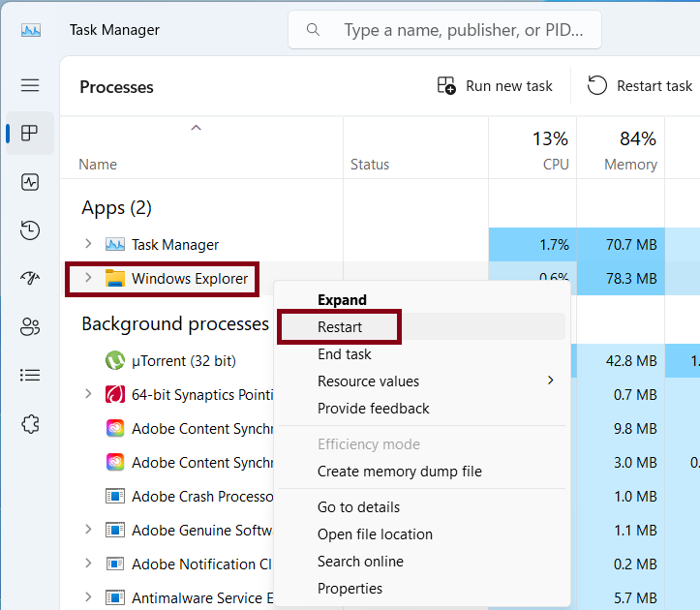Screen dimensions: 700x610
Task: Click the search box for name, publisher, or PID
Action: coord(444,30)
